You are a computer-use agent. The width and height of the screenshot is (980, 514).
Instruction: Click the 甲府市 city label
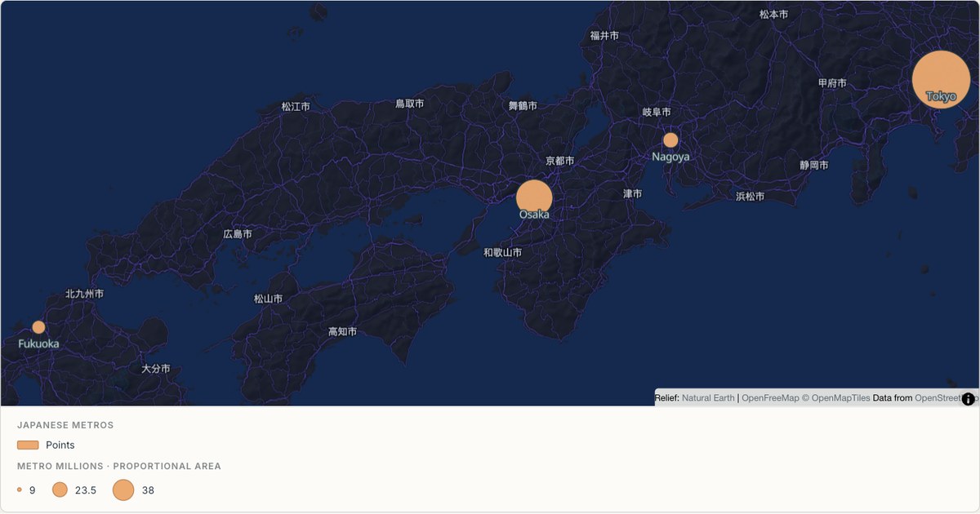tap(832, 82)
